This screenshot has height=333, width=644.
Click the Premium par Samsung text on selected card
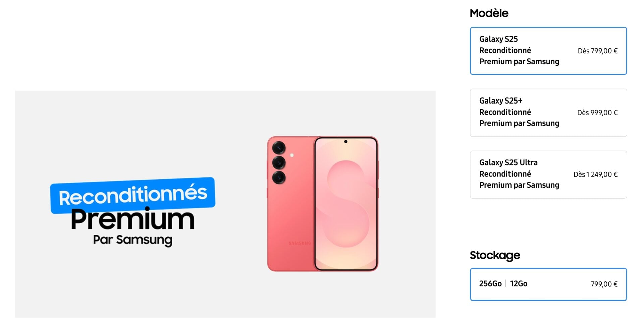[x=519, y=62]
